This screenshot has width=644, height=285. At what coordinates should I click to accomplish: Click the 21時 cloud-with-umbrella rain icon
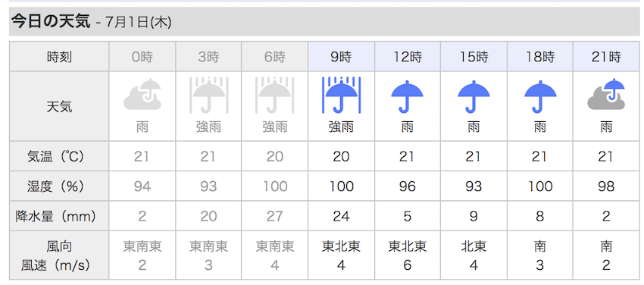click(606, 95)
